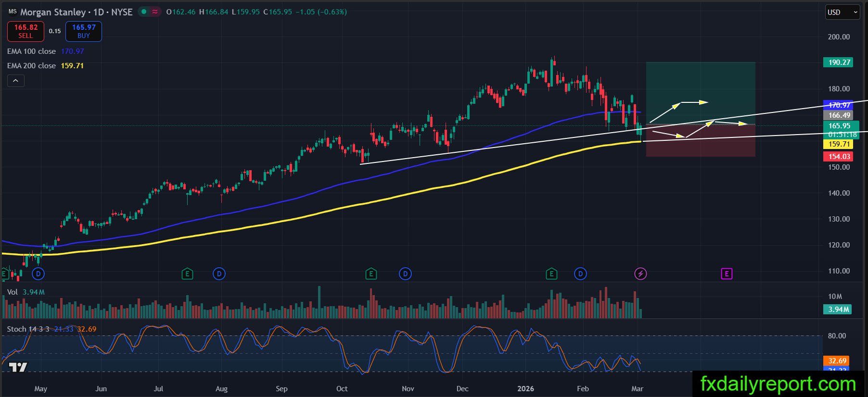Click the MS symbol logo icon
This screenshot has width=868, height=397.
point(13,12)
